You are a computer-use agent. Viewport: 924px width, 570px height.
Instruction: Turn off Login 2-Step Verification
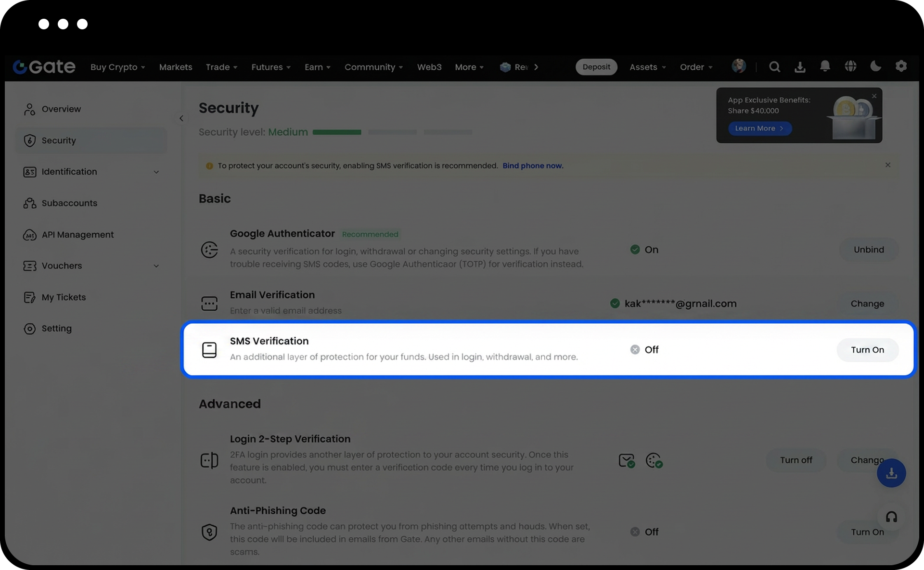796,460
